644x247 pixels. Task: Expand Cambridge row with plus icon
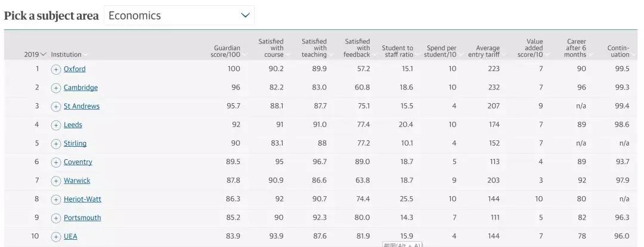(56, 88)
